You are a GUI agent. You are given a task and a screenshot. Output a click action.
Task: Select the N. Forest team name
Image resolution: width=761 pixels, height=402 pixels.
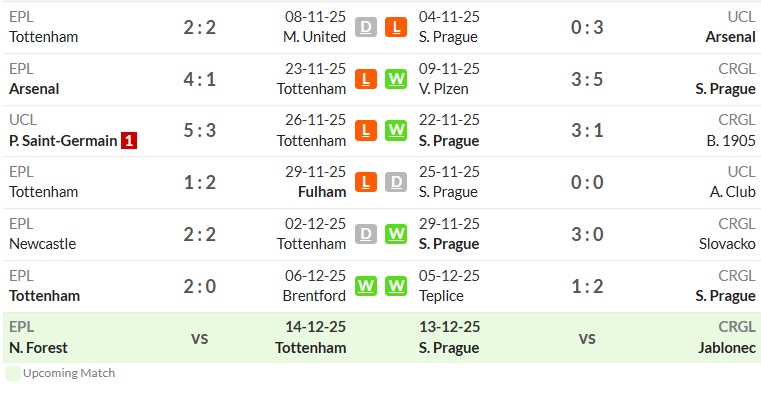[x=38, y=348]
